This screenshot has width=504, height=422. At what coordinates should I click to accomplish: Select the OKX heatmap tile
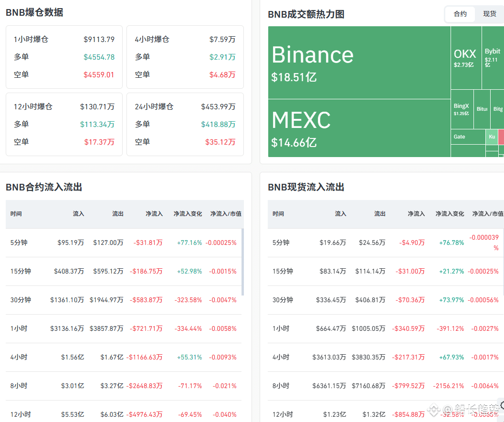tap(466, 58)
